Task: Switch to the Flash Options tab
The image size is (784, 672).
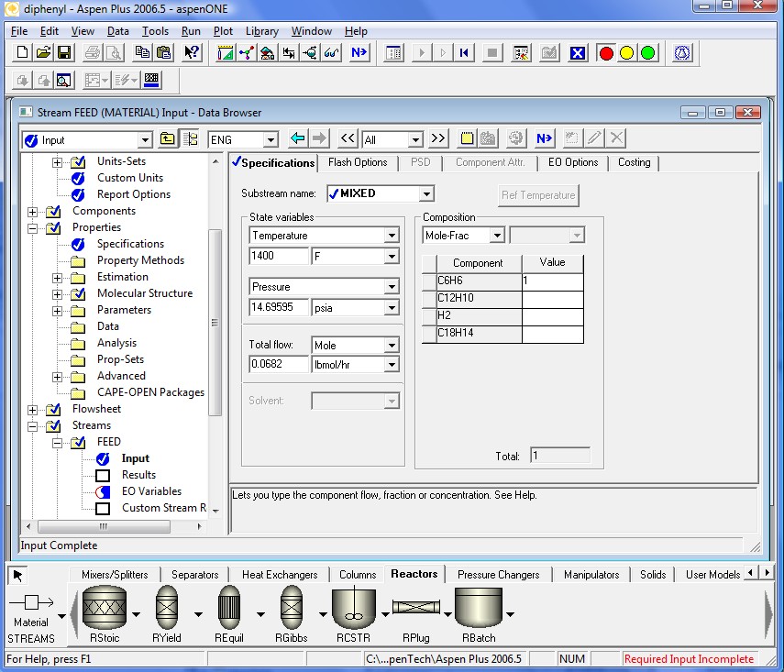Action: (x=358, y=162)
